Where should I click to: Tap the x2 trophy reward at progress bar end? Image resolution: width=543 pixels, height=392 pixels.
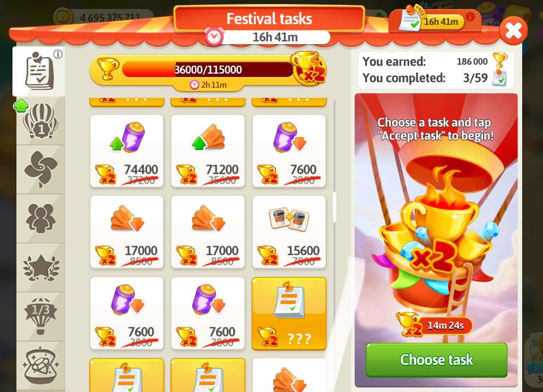click(309, 68)
